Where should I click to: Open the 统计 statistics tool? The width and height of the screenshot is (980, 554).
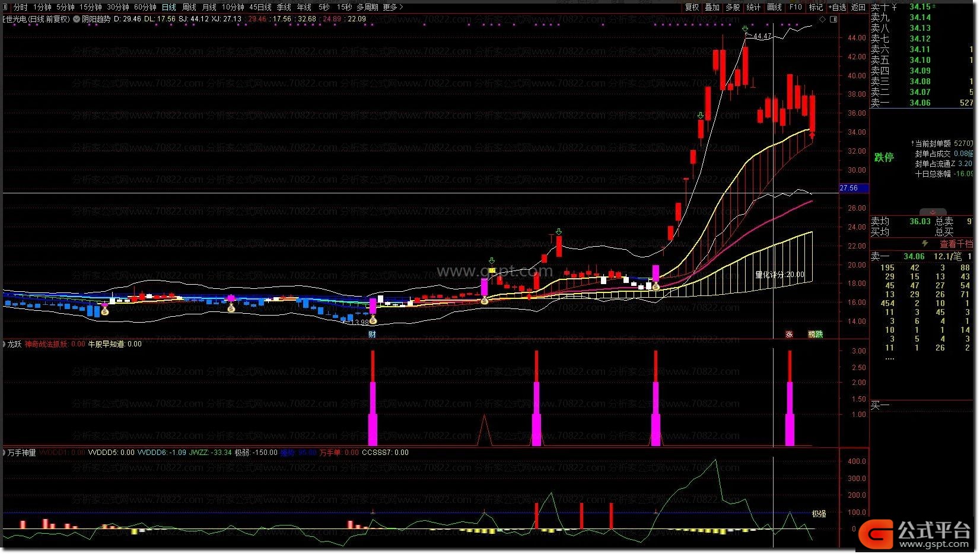tap(753, 7)
